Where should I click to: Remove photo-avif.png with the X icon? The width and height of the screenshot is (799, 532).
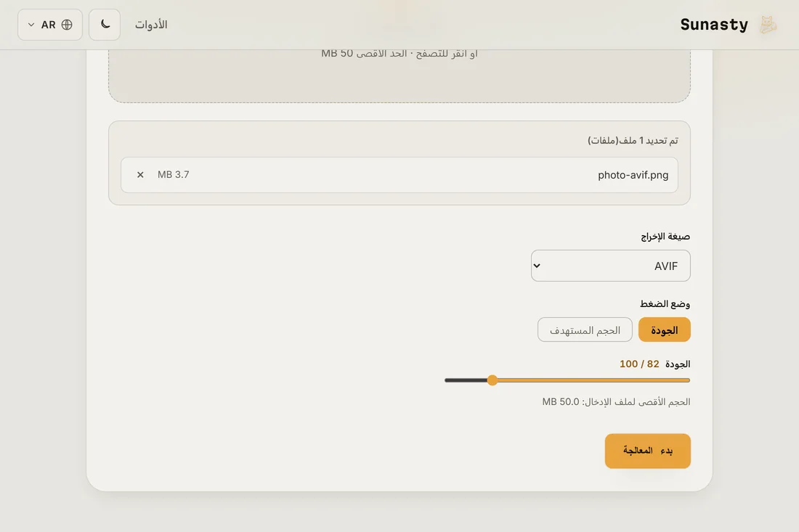pyautogui.click(x=140, y=175)
